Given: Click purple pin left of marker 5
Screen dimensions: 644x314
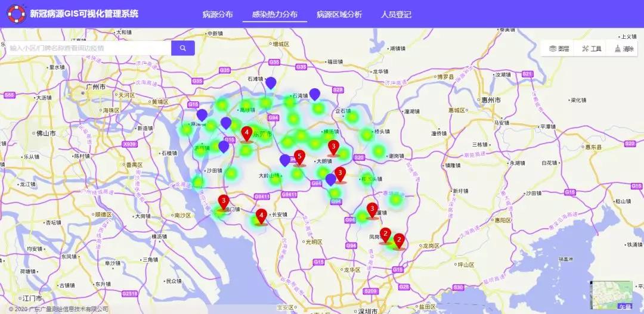Looking at the screenshot, I should coord(285,160).
